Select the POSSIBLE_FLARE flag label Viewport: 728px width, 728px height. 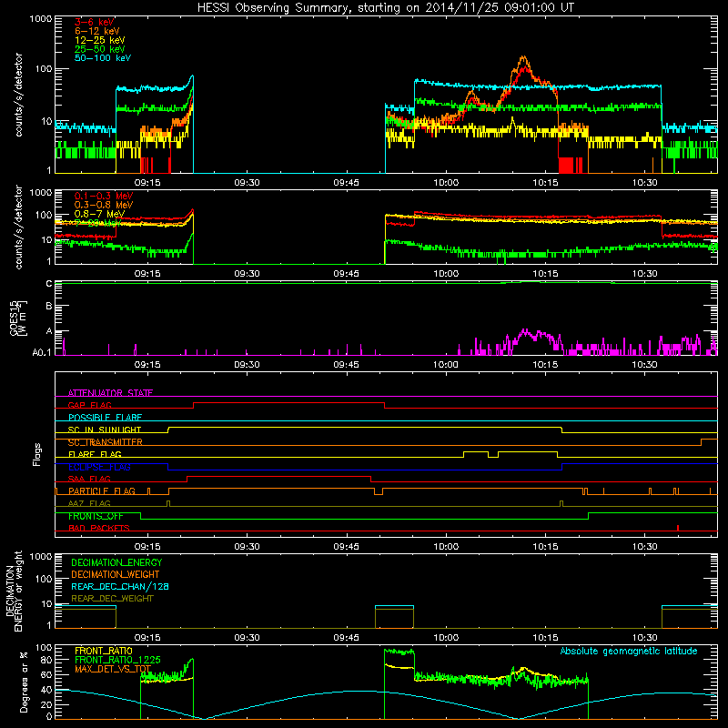tap(105, 418)
